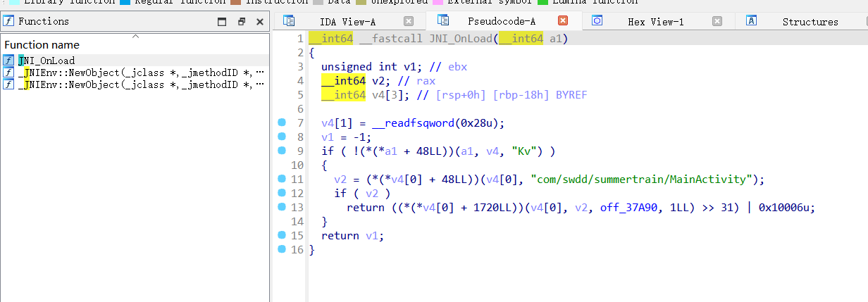Click the Hex View-1 tab icon

click(x=597, y=21)
